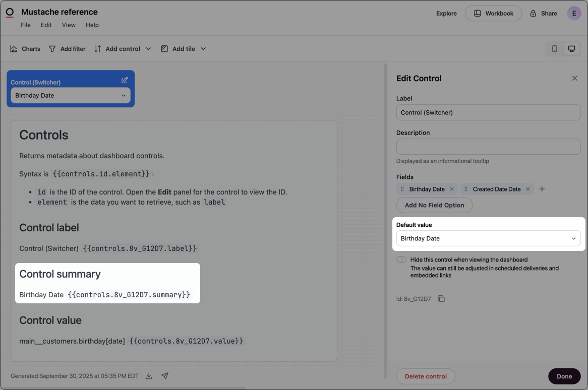Click the Done button

564,376
